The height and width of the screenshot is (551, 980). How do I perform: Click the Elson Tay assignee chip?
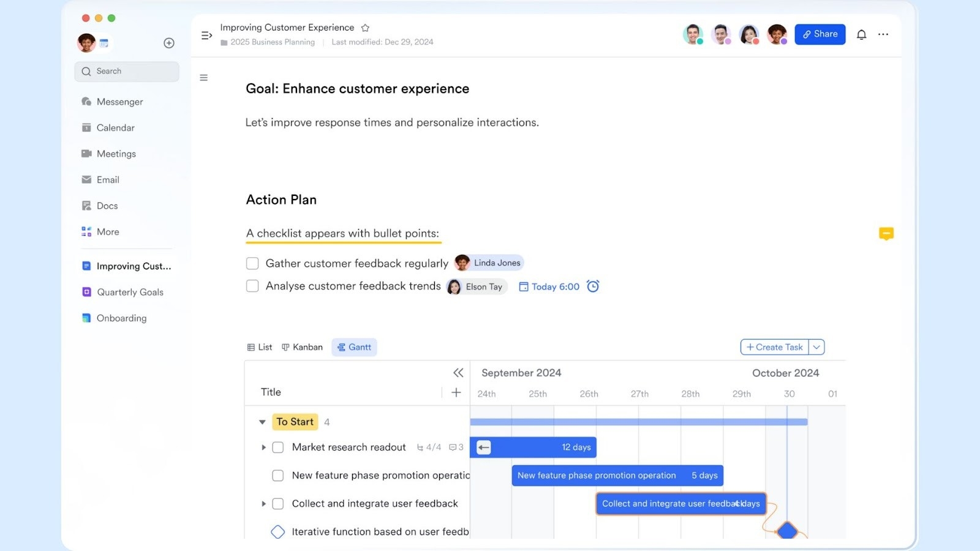tap(477, 287)
